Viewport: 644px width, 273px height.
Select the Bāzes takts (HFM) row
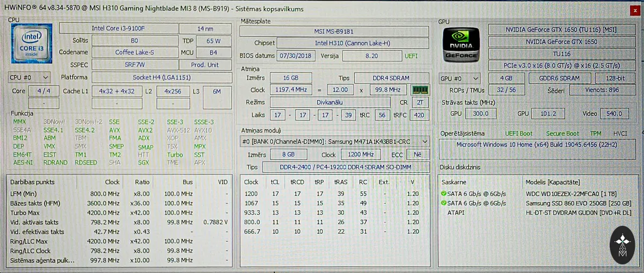119,203
